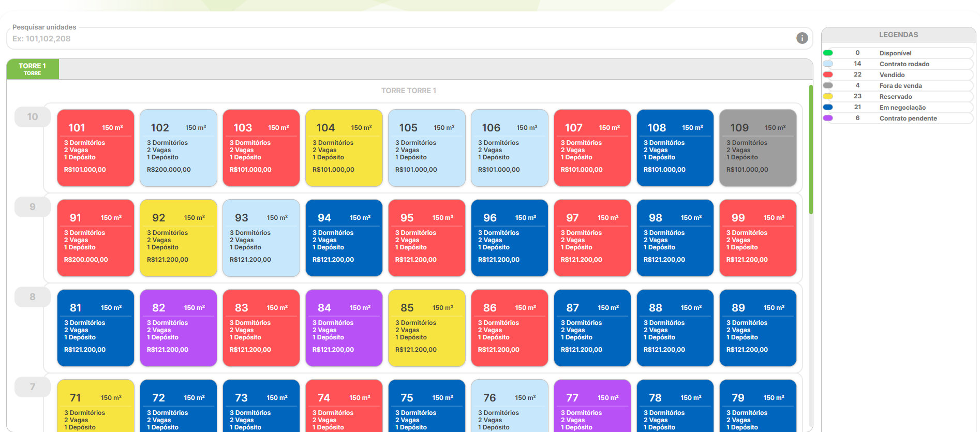Image resolution: width=980 pixels, height=432 pixels.
Task: Select the Fora de venda legend label
Action: pyautogui.click(x=901, y=85)
